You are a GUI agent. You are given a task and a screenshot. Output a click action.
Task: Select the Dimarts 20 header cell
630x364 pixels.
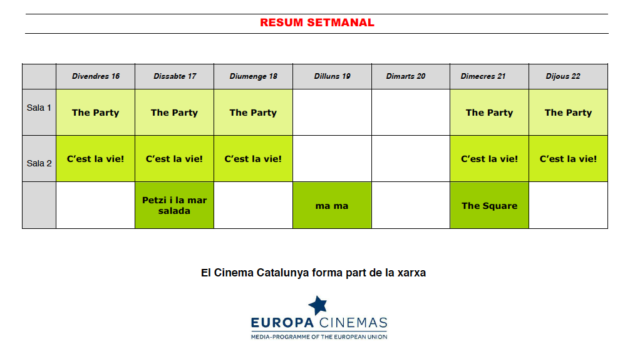[x=411, y=76]
